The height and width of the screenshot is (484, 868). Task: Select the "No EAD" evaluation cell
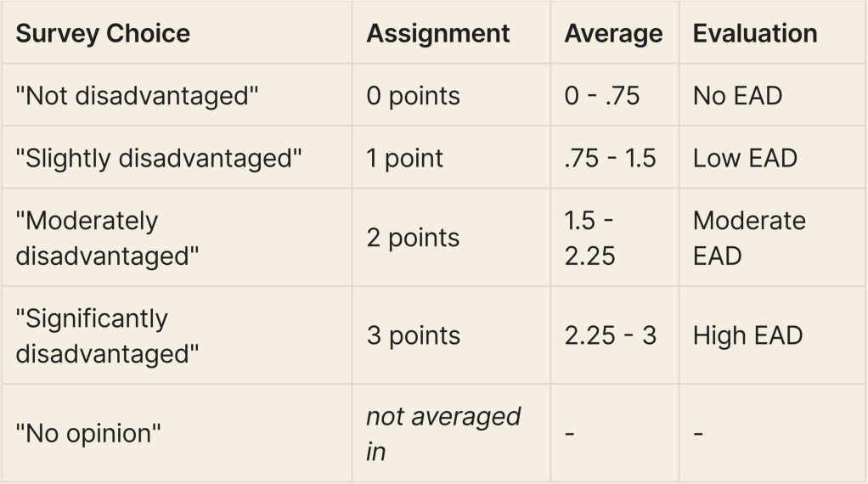pyautogui.click(x=737, y=96)
